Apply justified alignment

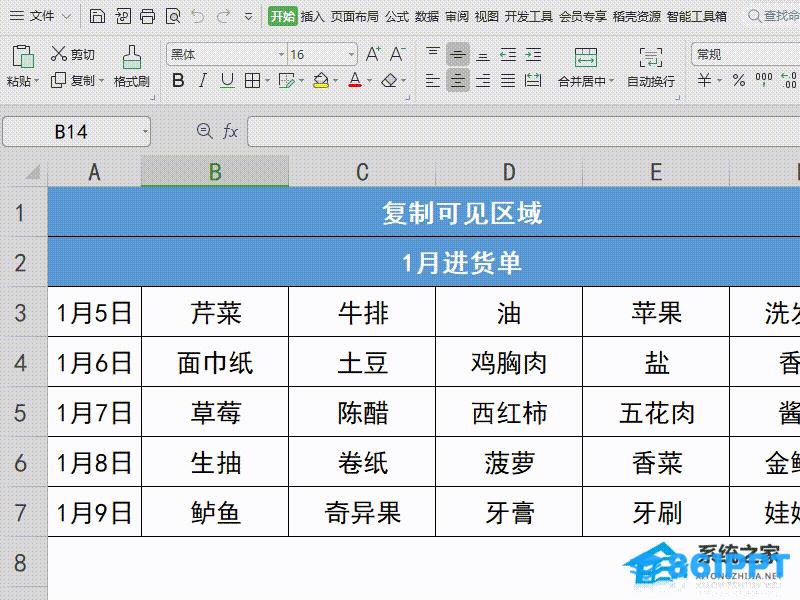click(508, 80)
